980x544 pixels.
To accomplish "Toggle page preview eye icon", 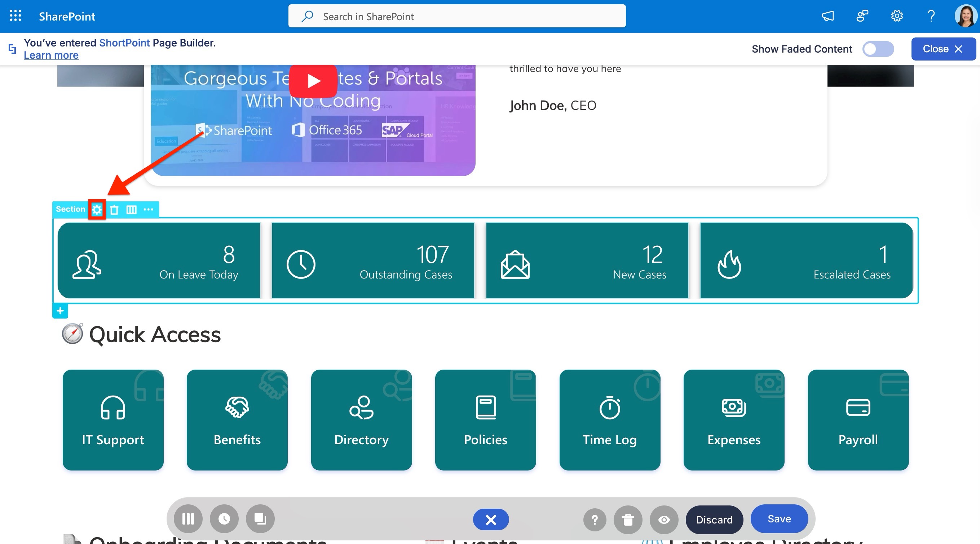I will point(664,520).
